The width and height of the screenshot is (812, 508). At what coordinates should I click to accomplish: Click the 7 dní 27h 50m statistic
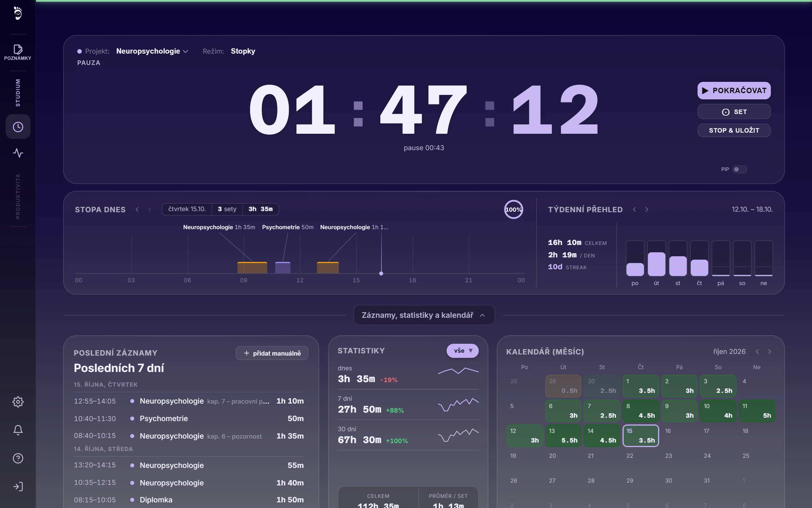pyautogui.click(x=408, y=405)
